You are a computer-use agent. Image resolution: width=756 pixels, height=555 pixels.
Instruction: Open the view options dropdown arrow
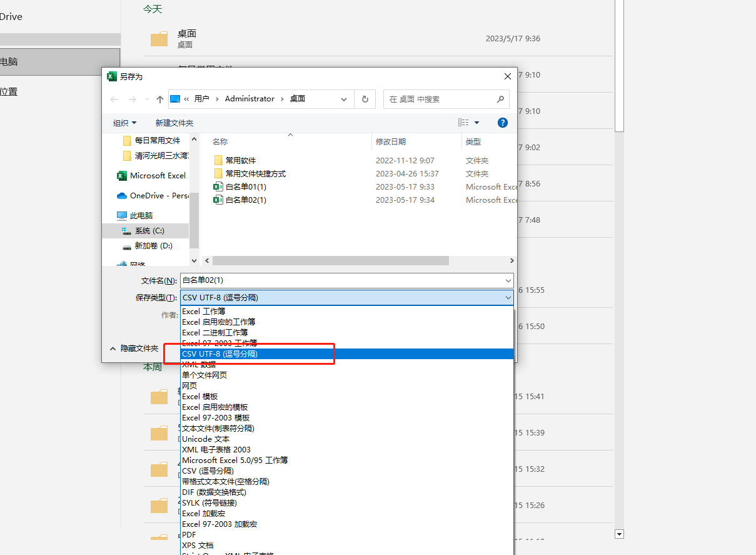click(x=476, y=123)
